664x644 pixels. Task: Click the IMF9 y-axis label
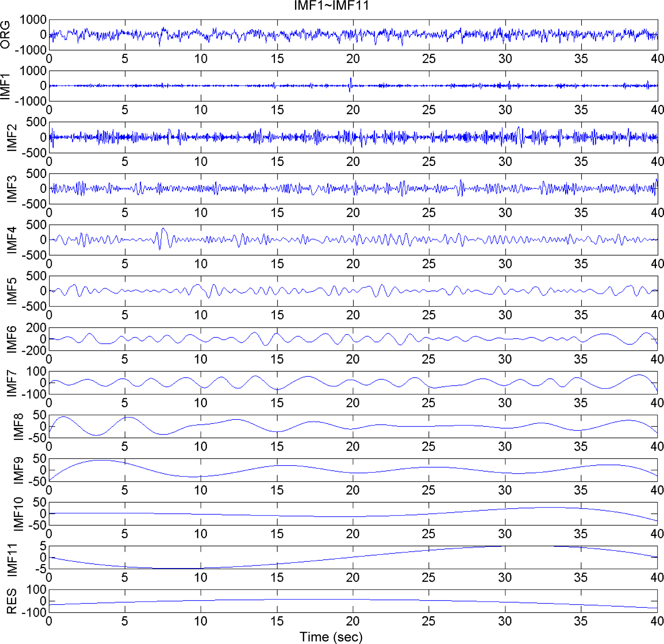[18, 470]
